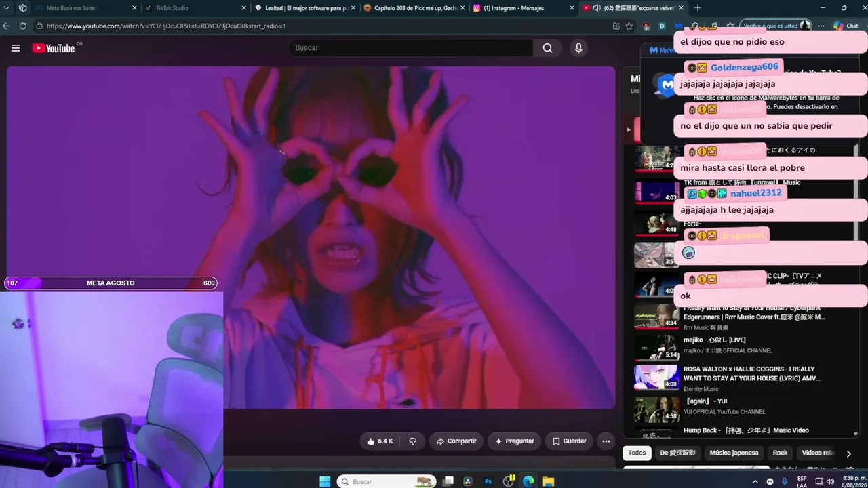The height and width of the screenshot is (488, 868).
Task: Open Task View on the taskbar
Action: tap(448, 481)
